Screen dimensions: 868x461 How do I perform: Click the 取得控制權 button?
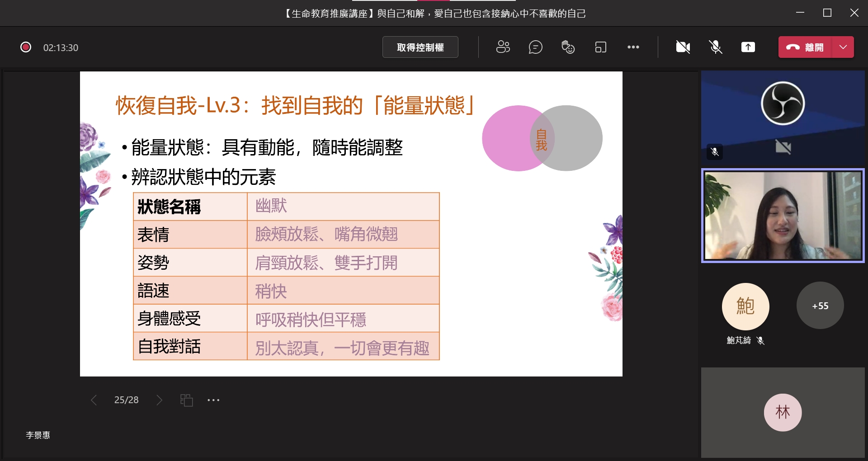[420, 47]
